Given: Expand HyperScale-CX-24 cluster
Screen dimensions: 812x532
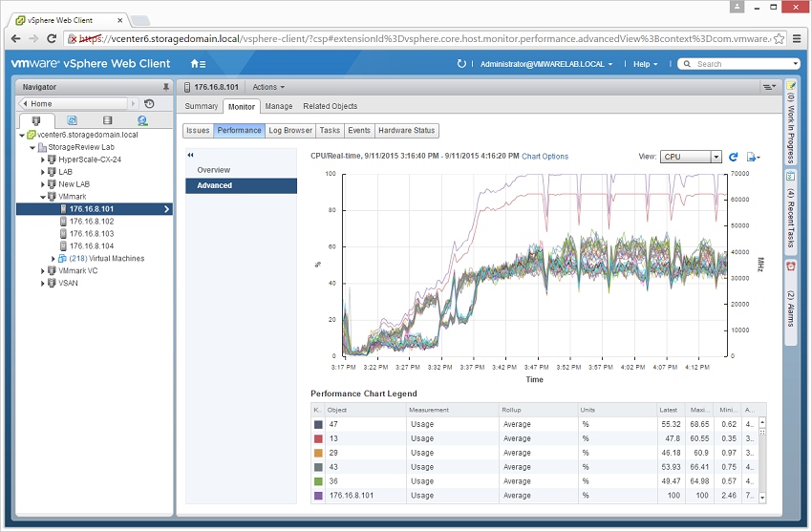Looking at the screenshot, I should coord(43,160).
